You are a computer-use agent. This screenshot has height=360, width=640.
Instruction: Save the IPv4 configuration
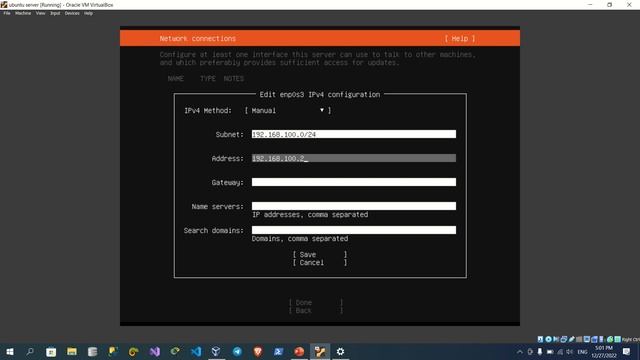click(320, 255)
